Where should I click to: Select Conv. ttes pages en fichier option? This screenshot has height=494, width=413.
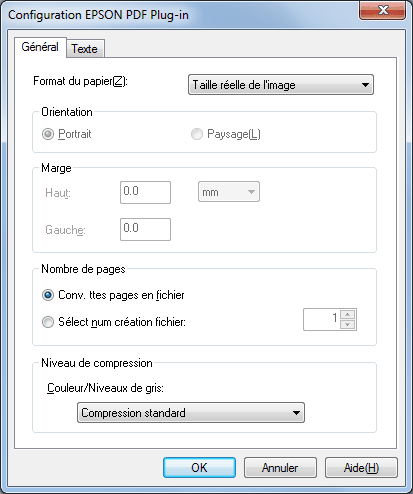[x=48, y=295]
